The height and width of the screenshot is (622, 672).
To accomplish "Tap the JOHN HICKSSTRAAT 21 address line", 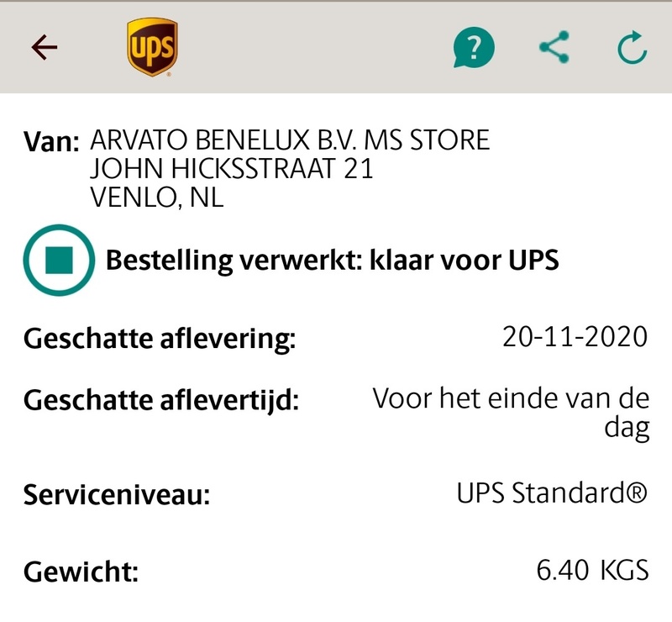I will (x=231, y=170).
